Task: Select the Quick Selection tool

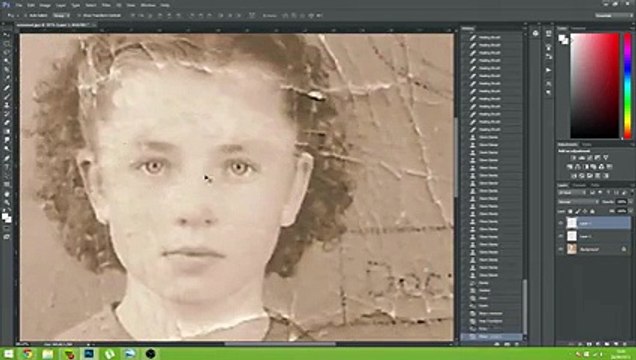Action: [6, 61]
